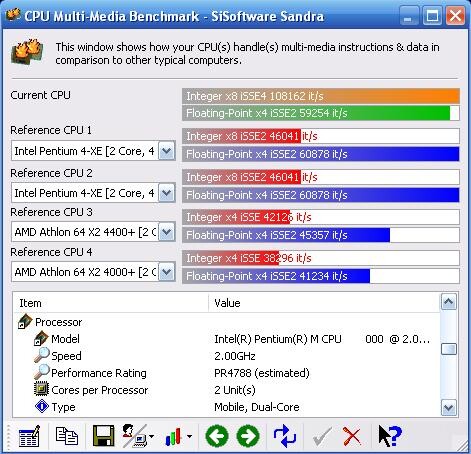Click the Cores per Processor chip icon
The width and height of the screenshot is (471, 454).
tap(41, 389)
